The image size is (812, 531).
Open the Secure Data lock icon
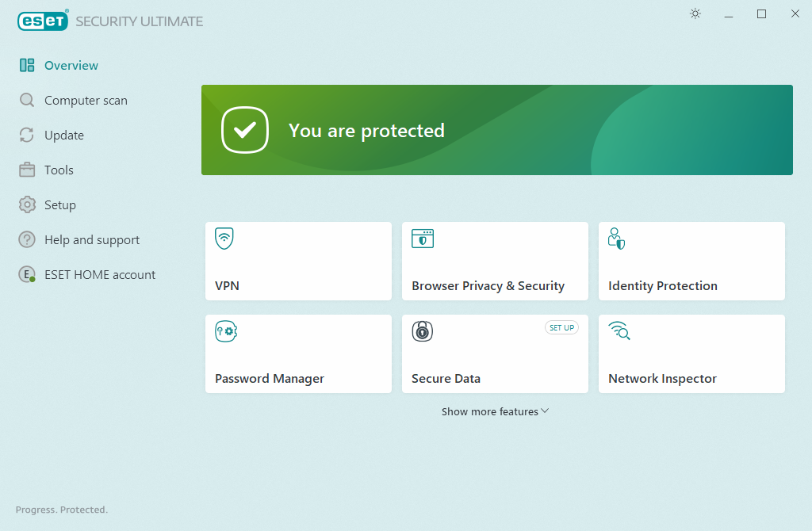pos(423,331)
